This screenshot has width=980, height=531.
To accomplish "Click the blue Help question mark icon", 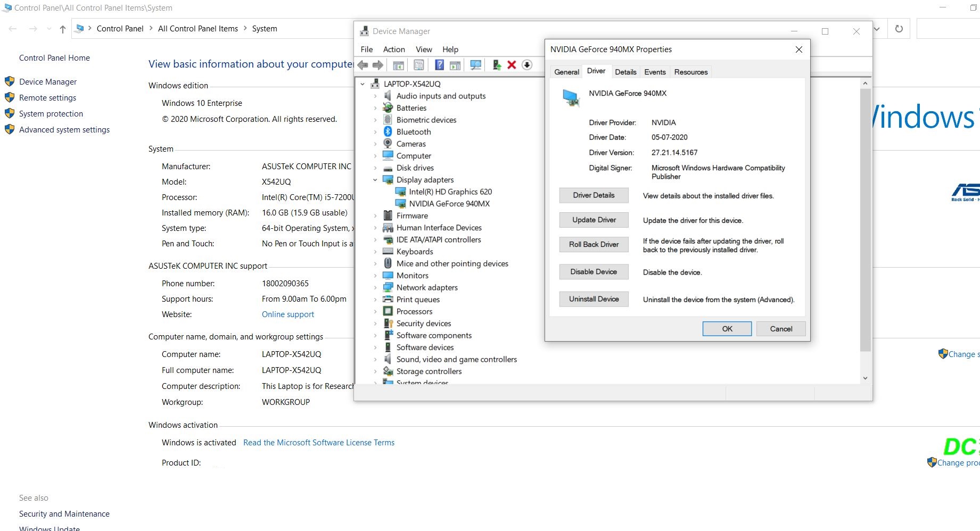I will (x=439, y=65).
